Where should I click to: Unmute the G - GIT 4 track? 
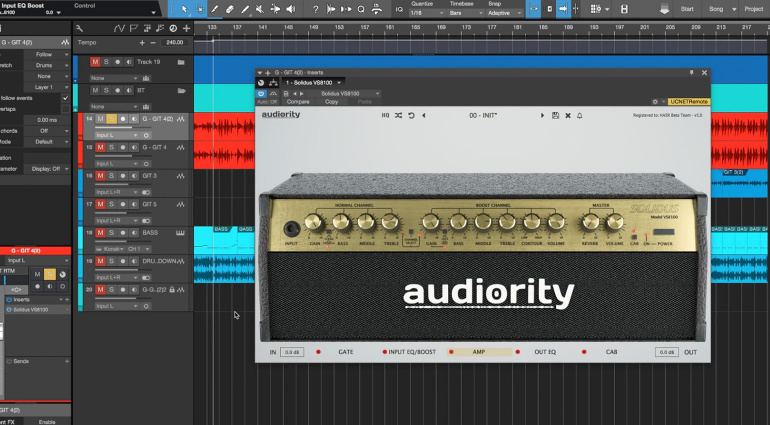(101, 147)
